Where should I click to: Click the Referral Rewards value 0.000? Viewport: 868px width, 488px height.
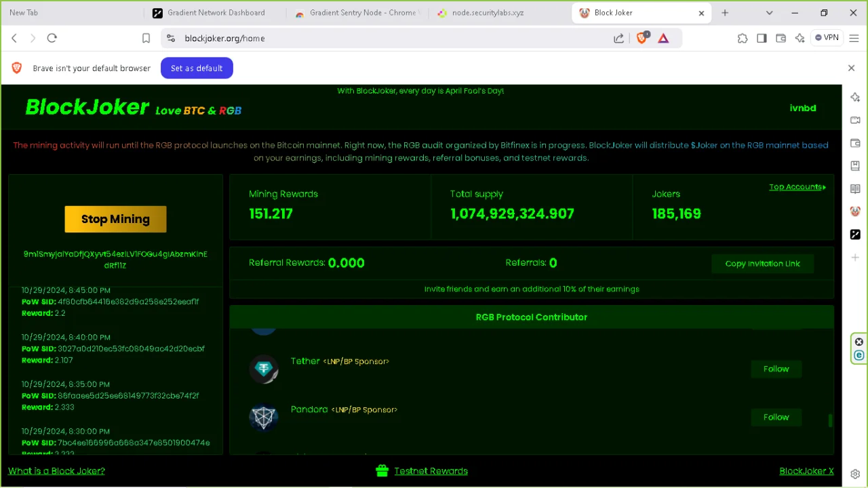pyautogui.click(x=346, y=263)
